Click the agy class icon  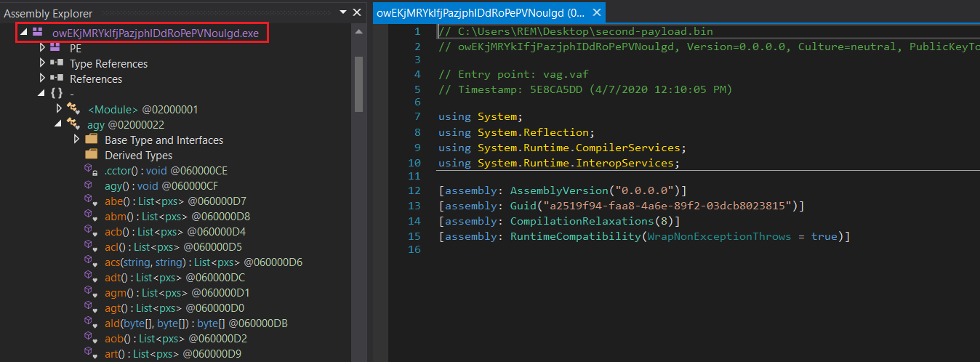[x=73, y=124]
